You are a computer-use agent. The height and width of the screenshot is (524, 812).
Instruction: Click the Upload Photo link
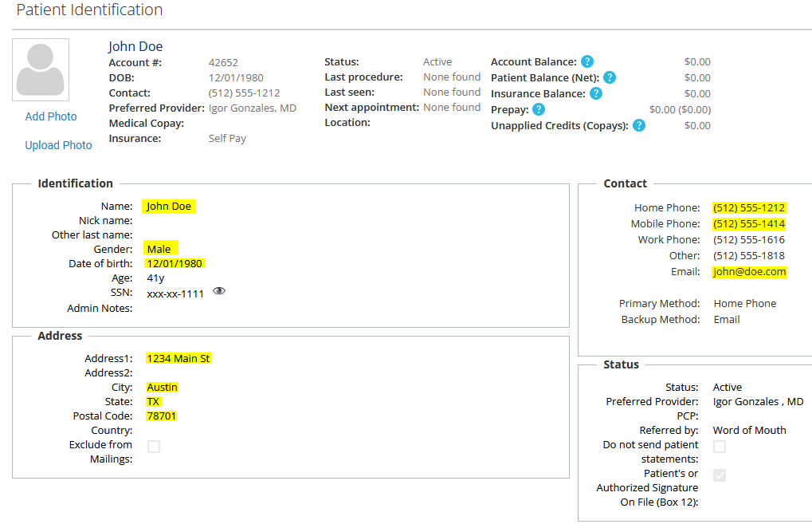[58, 145]
